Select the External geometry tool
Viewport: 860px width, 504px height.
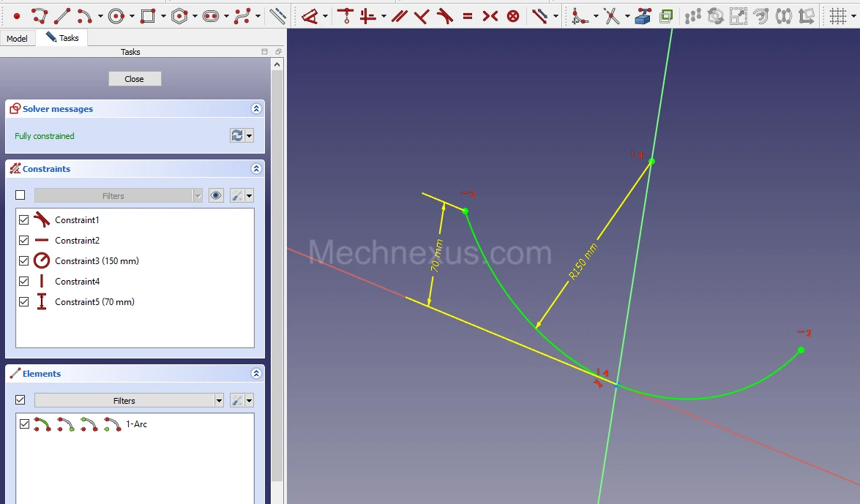click(x=643, y=16)
